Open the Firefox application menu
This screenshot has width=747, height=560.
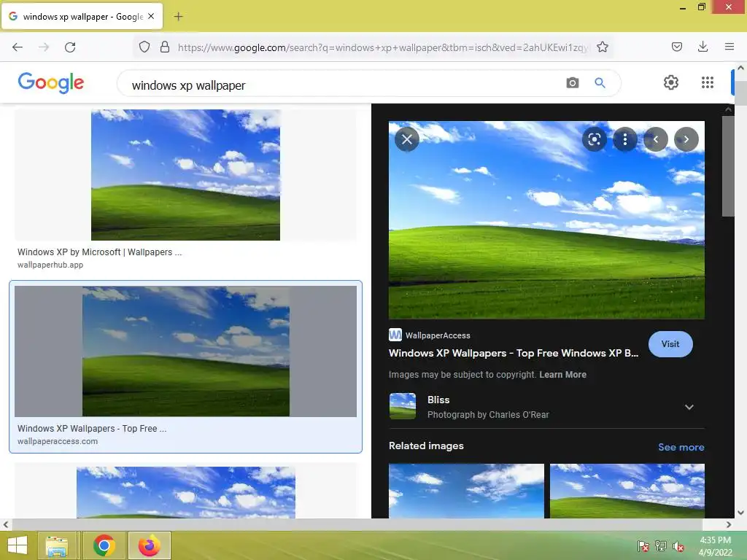click(729, 47)
